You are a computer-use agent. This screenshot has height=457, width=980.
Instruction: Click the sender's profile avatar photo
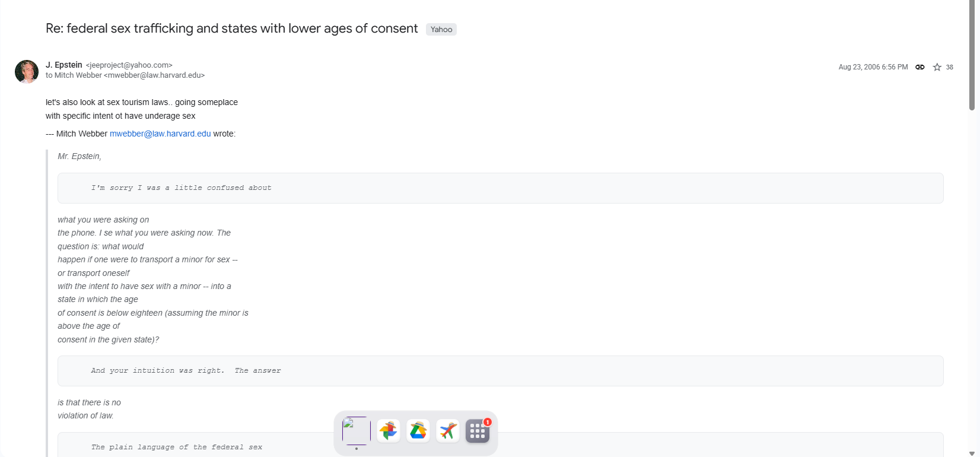click(27, 71)
